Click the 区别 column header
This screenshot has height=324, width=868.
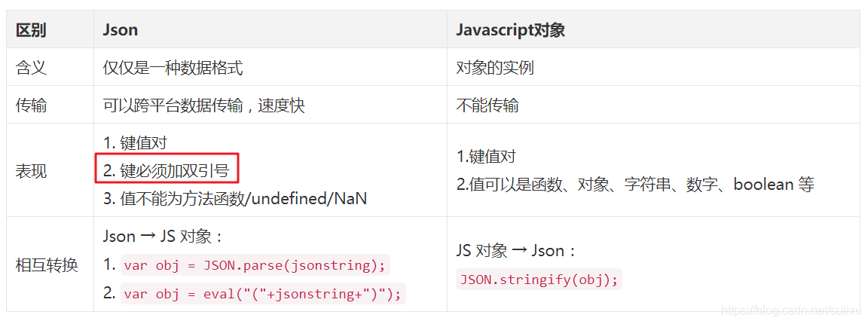(31, 30)
